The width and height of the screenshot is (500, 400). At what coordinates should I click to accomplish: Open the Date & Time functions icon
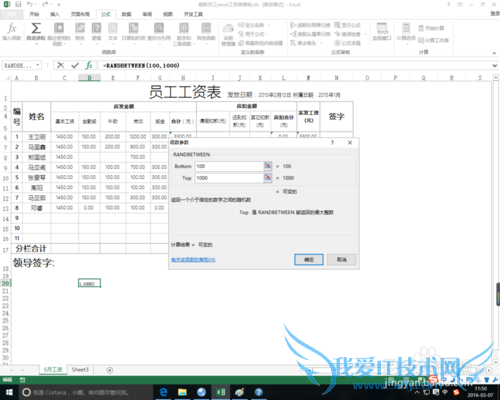133,28
